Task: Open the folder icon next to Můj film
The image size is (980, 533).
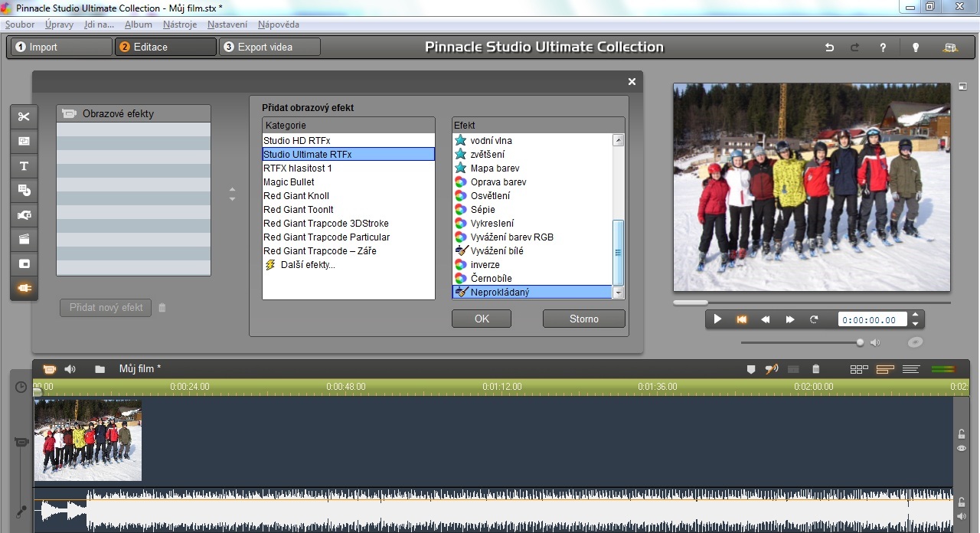Action: 100,369
